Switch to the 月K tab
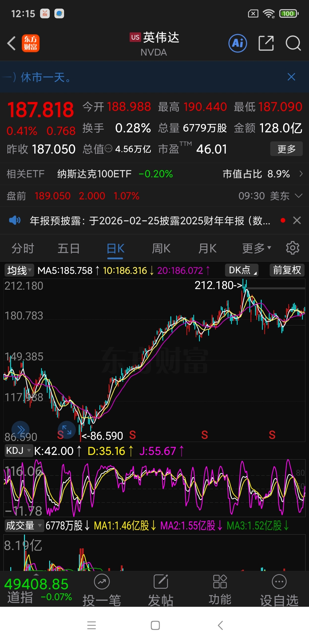 point(207,248)
